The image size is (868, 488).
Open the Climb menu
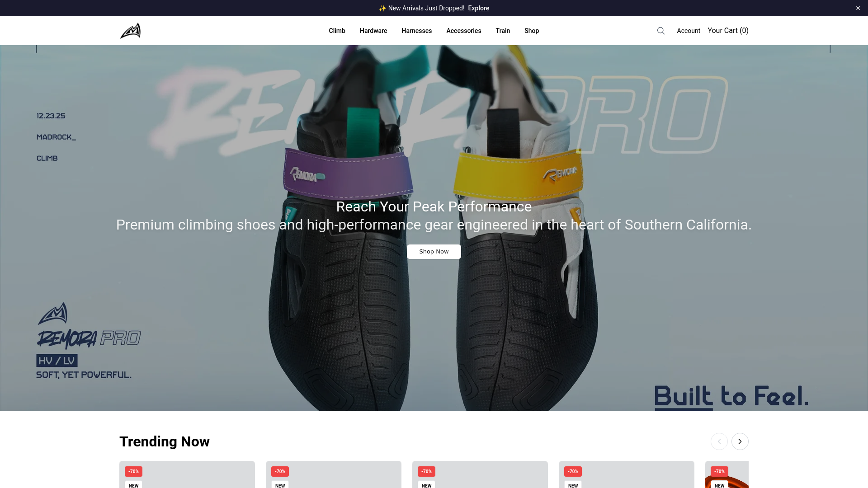point(337,31)
